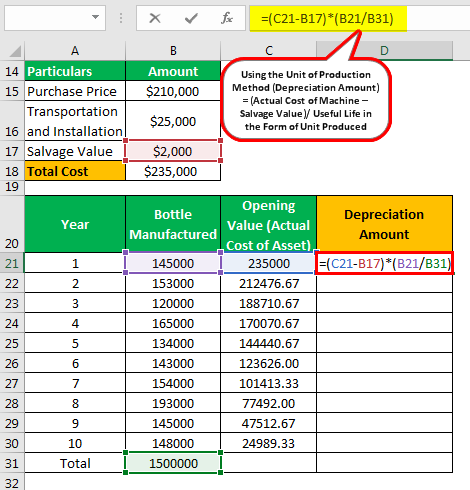Screen dimensions: 470x490
Task: Select the $210,000 cell
Action: tap(173, 91)
